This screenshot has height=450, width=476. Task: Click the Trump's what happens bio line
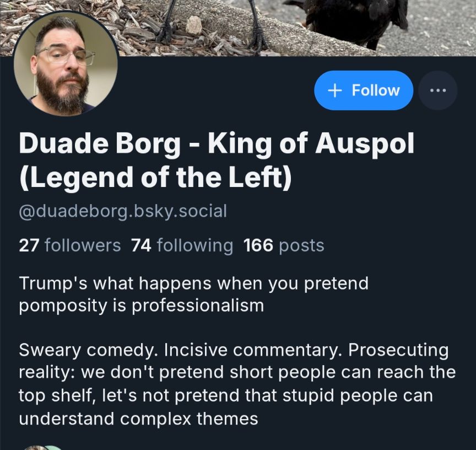(194, 283)
